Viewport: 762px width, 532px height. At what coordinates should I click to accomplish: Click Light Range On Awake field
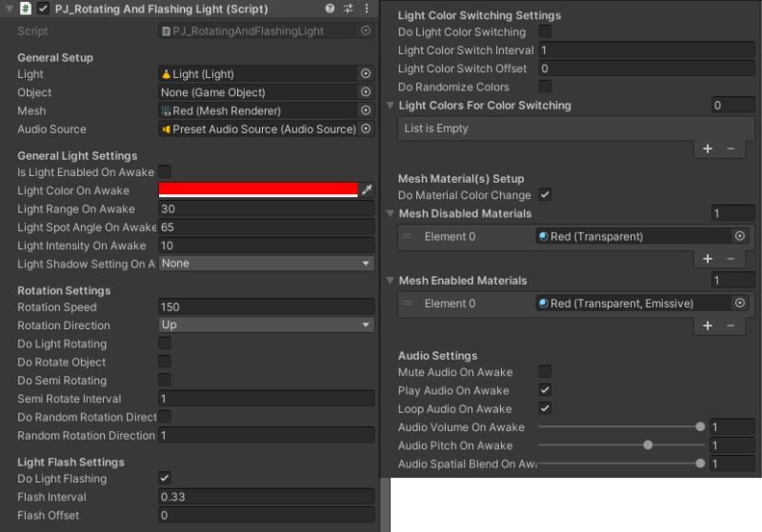(267, 208)
